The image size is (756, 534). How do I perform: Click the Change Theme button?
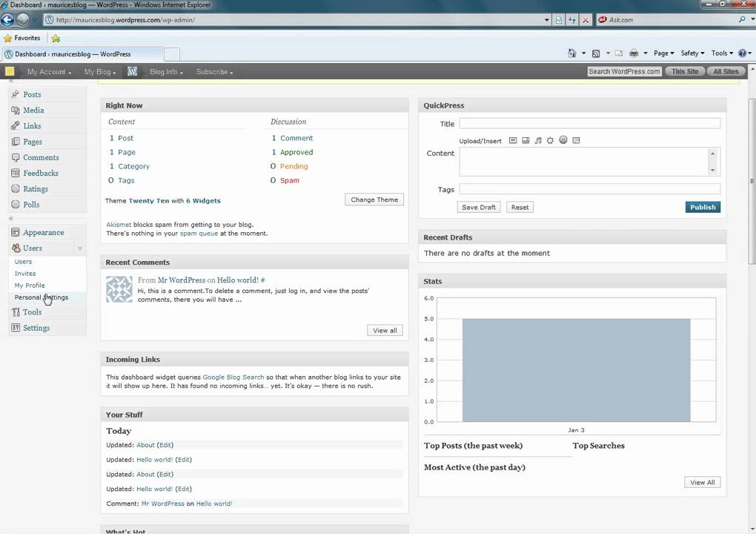(x=374, y=200)
